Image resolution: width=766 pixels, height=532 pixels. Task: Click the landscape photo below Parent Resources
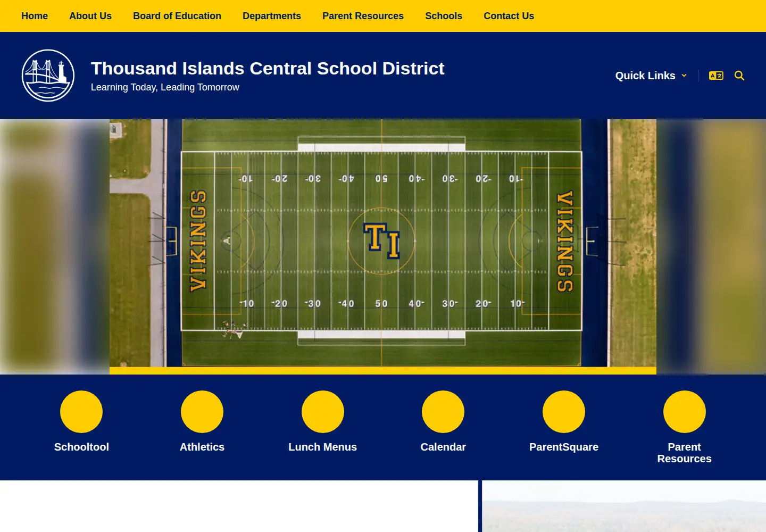pyautogui.click(x=624, y=506)
